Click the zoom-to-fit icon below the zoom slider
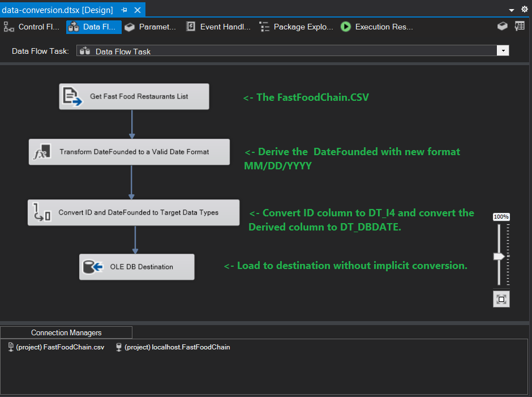This screenshot has height=397, width=532. [x=500, y=298]
